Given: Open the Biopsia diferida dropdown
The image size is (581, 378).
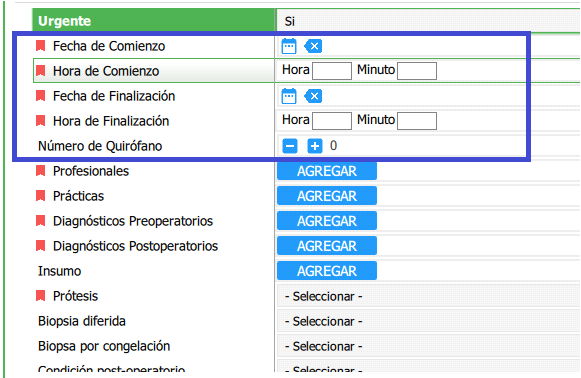Looking at the screenshot, I should (429, 321).
